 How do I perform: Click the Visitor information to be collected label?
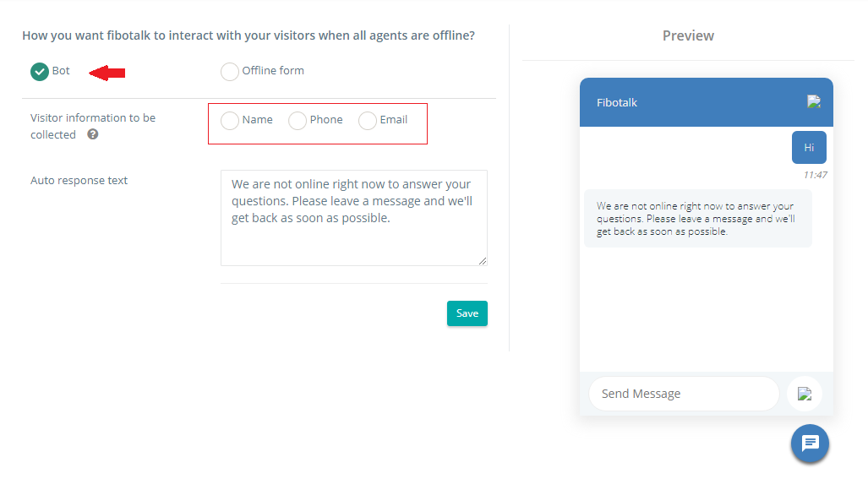pos(93,126)
